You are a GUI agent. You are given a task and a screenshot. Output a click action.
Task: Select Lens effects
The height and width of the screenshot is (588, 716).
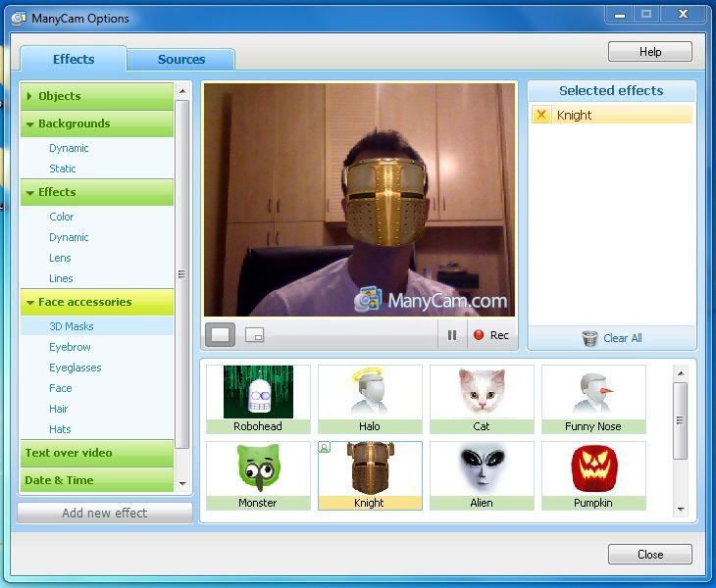pos(60,258)
